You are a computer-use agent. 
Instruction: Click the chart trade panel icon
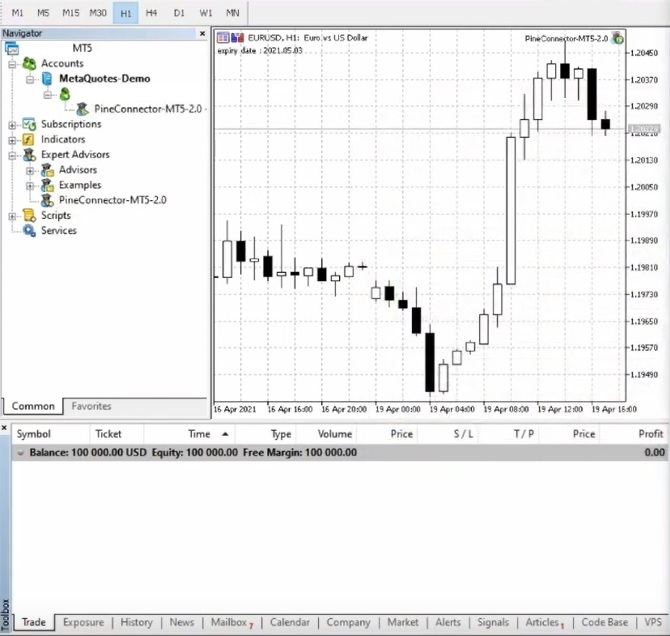[x=223, y=38]
